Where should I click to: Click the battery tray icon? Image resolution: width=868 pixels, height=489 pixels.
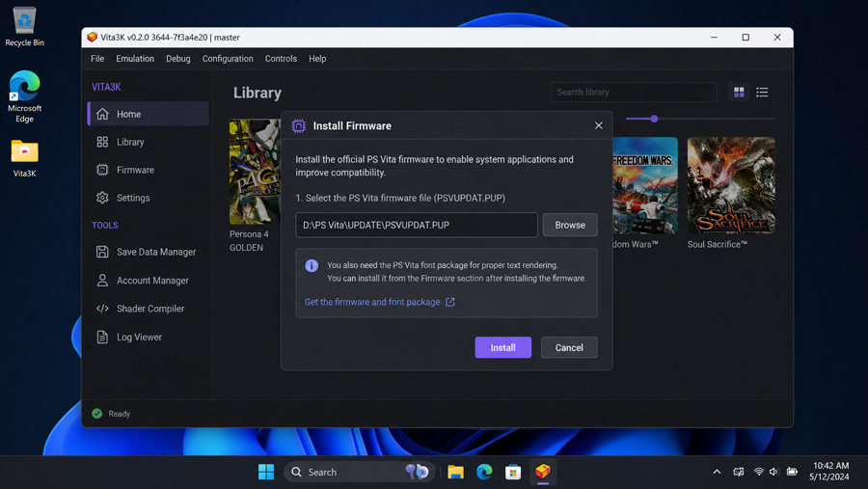pyautogui.click(x=792, y=472)
